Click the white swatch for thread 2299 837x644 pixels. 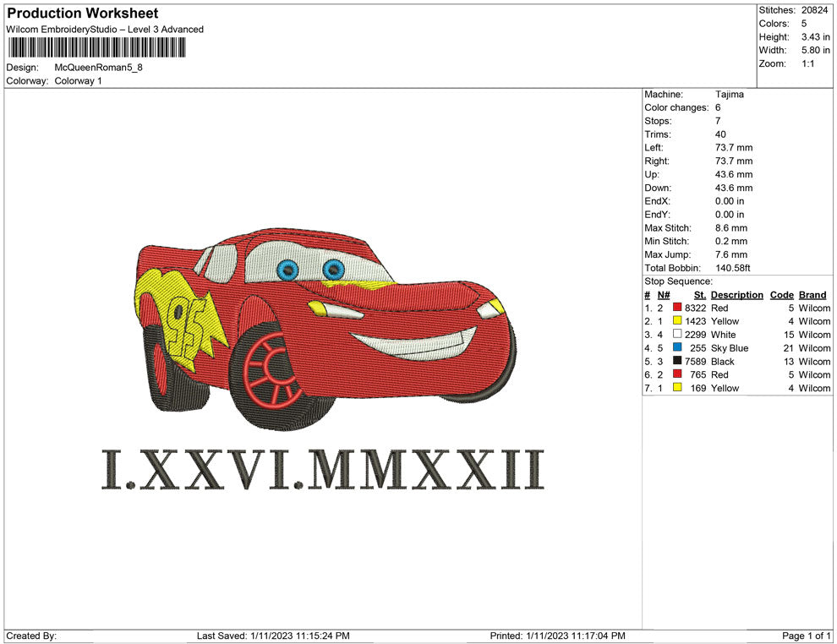[x=677, y=334]
